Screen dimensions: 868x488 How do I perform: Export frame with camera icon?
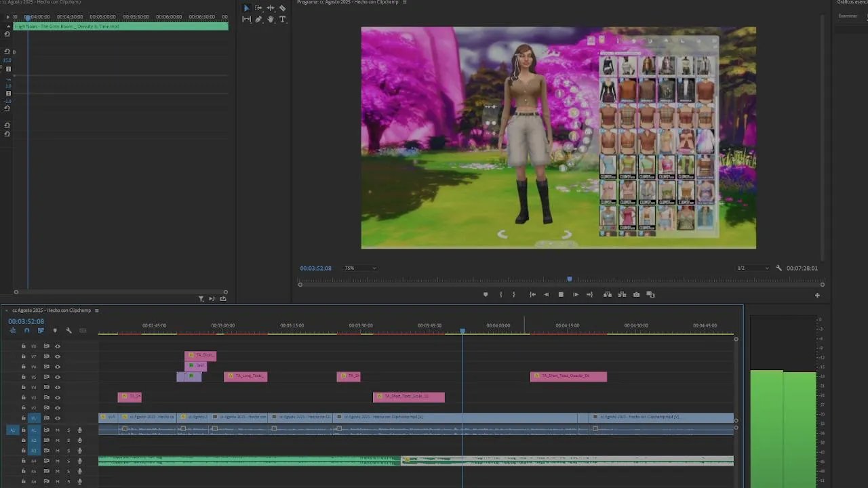tap(636, 295)
